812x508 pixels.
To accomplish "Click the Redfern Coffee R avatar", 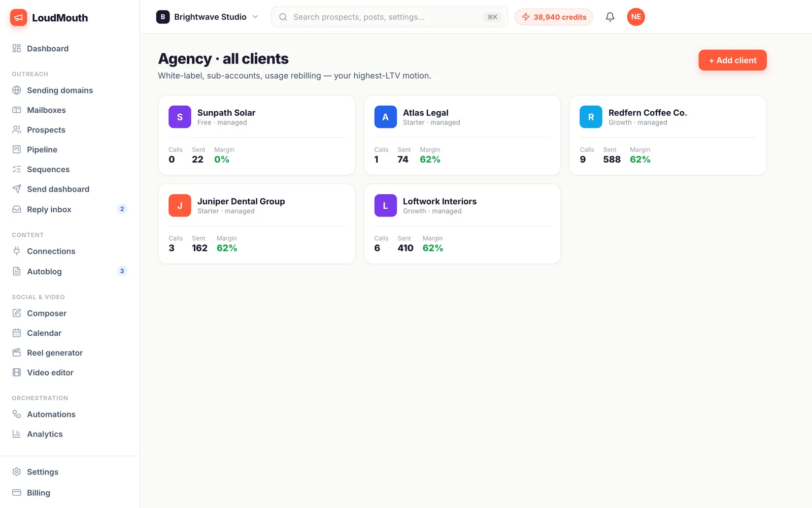I will [591, 117].
